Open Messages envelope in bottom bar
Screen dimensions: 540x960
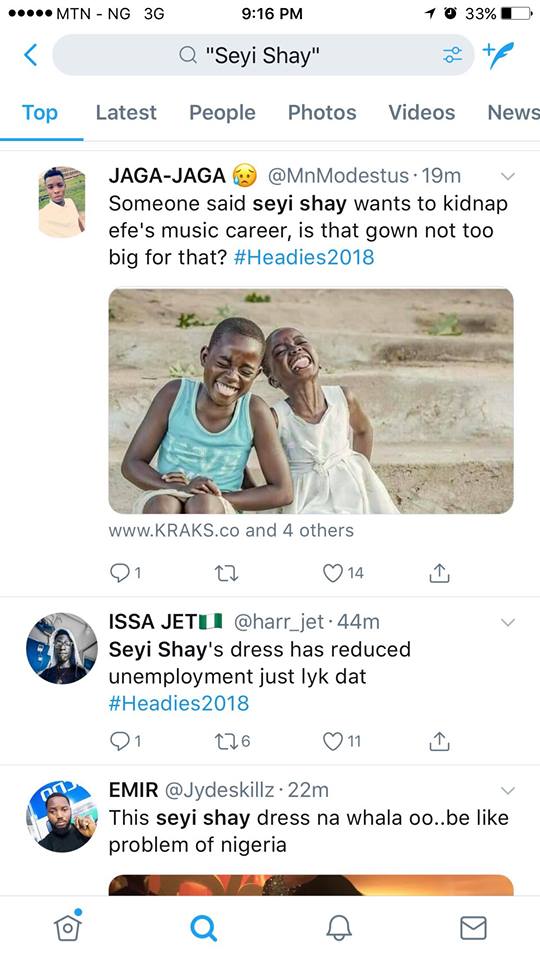[473, 928]
